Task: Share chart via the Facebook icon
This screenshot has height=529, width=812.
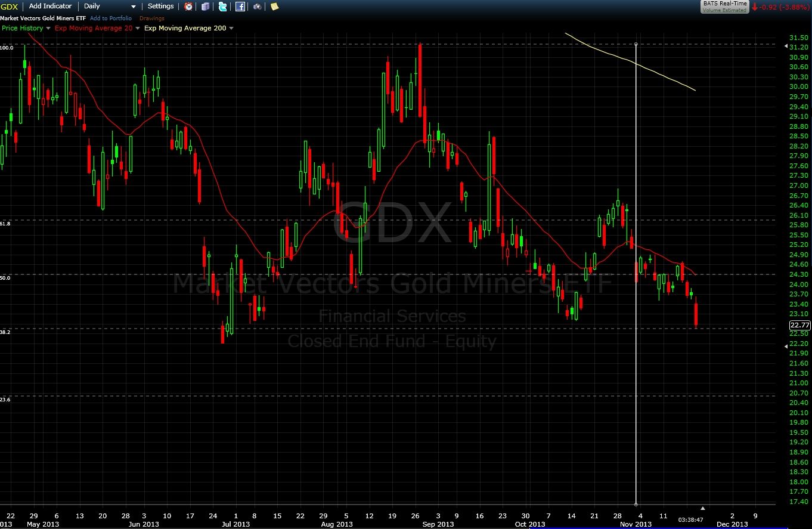Action: (x=240, y=7)
